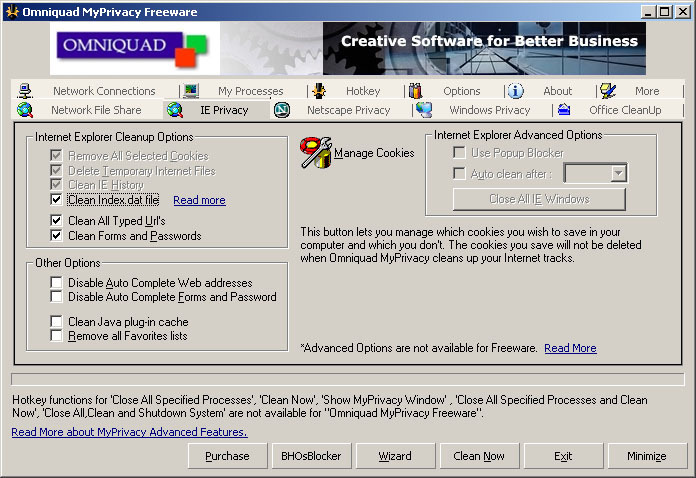Enable Disable Auto Complete Web addresses
Viewport: 696px width, 478px height.
coord(56,283)
